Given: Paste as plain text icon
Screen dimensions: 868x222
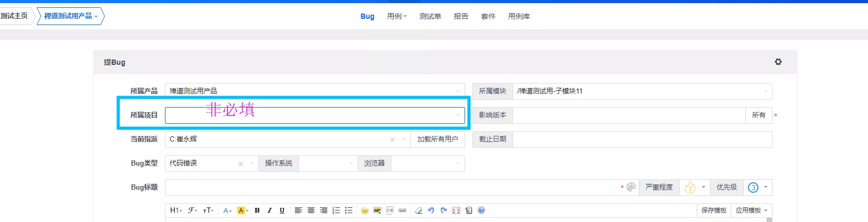Looking at the screenshot, I should tap(469, 211).
